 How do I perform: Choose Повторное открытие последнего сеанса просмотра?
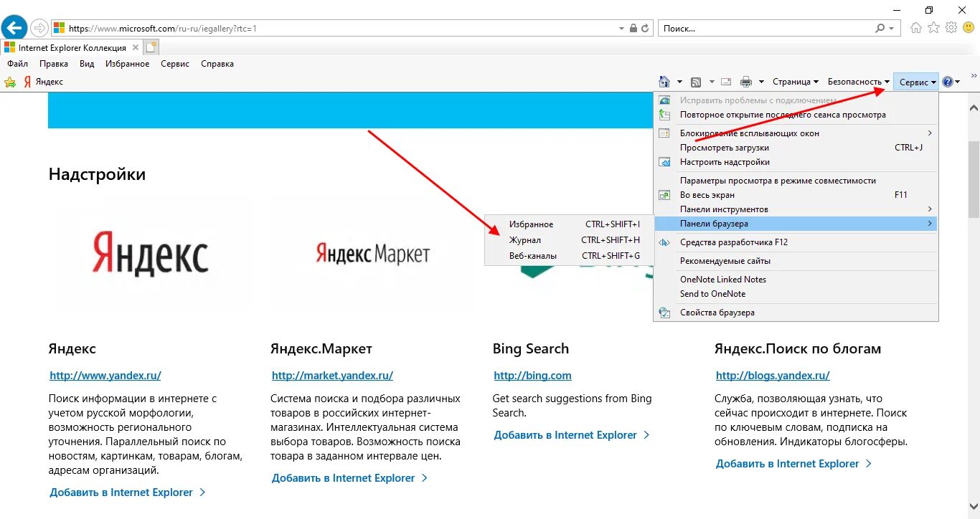pos(795,115)
